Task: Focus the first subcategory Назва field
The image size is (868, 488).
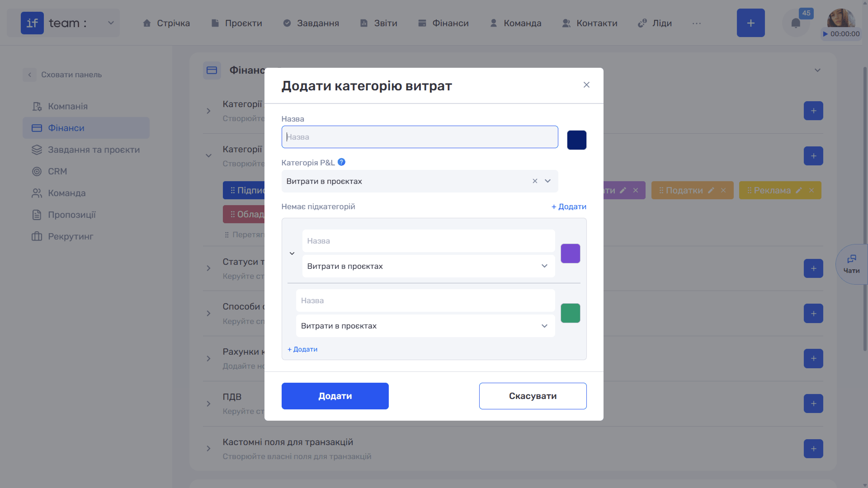Action: pos(428,241)
